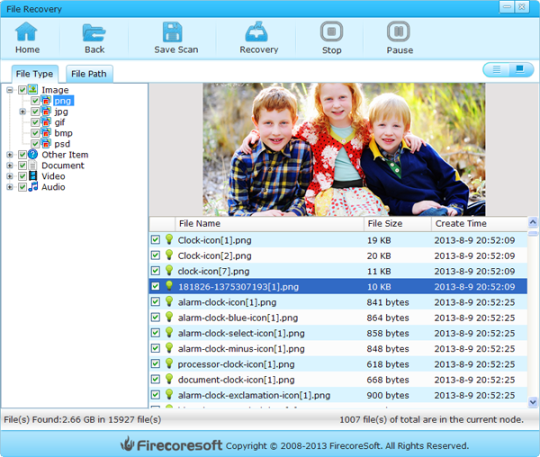Expand the Other Item tree node

point(10,155)
